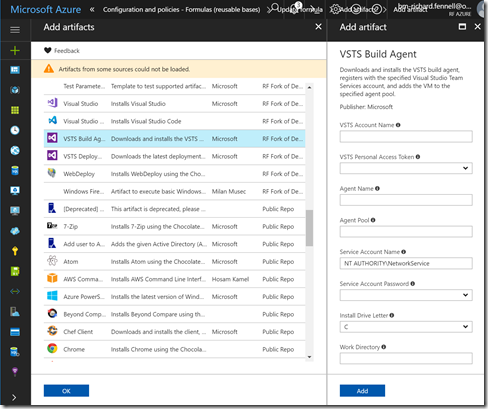
Task: Expand the sidebar with the bottom chevron
Action: pyautogui.click(x=14, y=397)
